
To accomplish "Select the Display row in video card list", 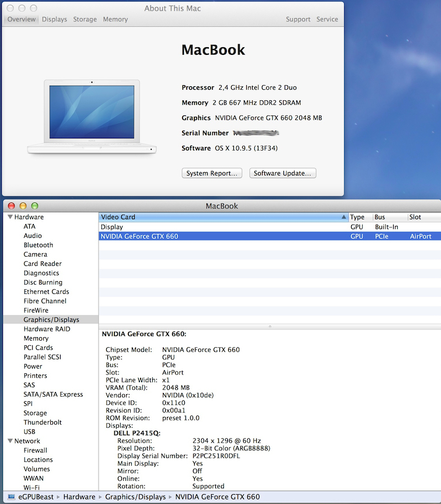I will point(269,227).
